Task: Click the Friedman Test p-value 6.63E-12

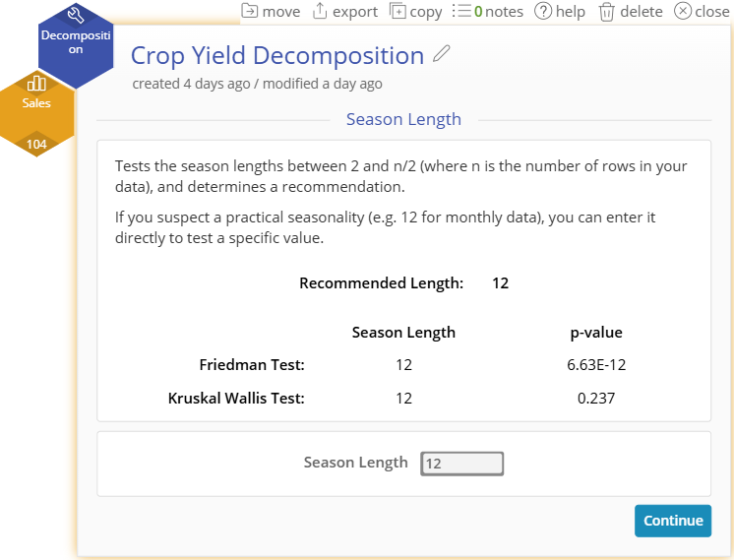Action: coord(596,365)
